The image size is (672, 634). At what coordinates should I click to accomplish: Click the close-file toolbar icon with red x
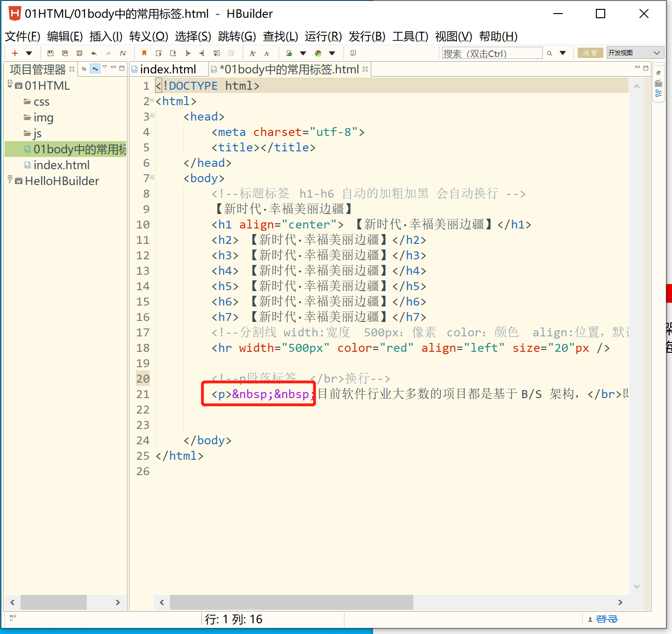tap(79, 53)
